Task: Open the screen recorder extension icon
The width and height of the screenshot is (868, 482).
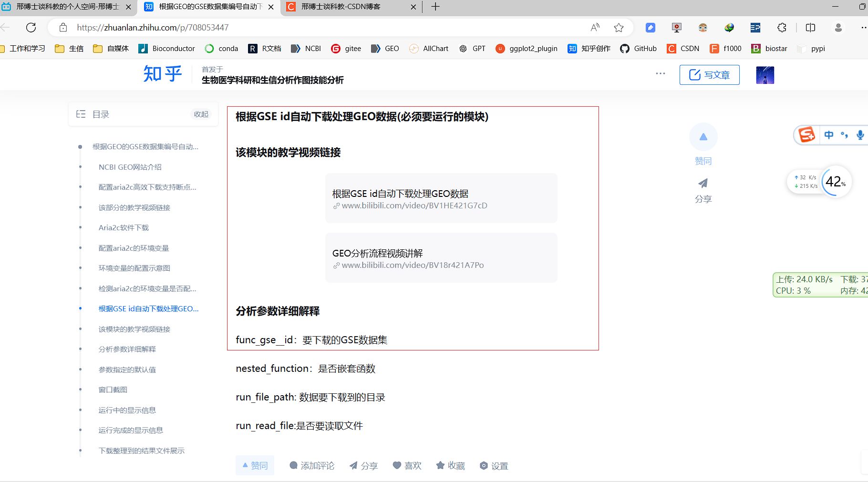Action: point(676,28)
